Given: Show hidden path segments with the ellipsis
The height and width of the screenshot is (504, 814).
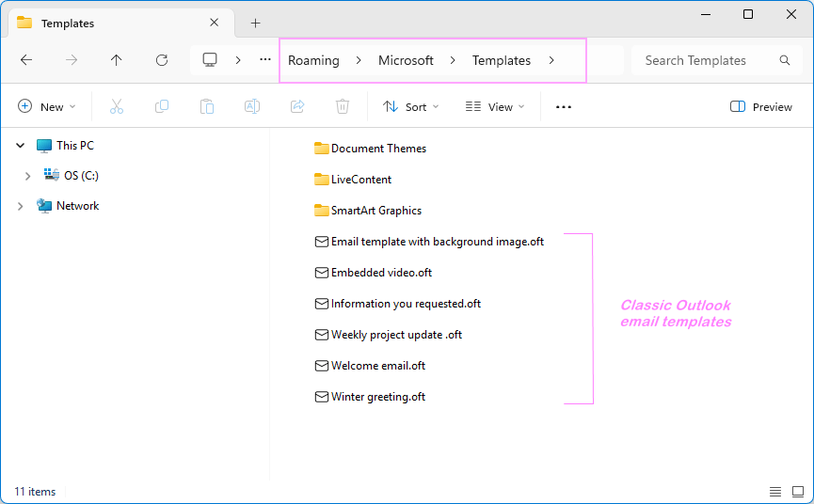Looking at the screenshot, I should pos(265,59).
